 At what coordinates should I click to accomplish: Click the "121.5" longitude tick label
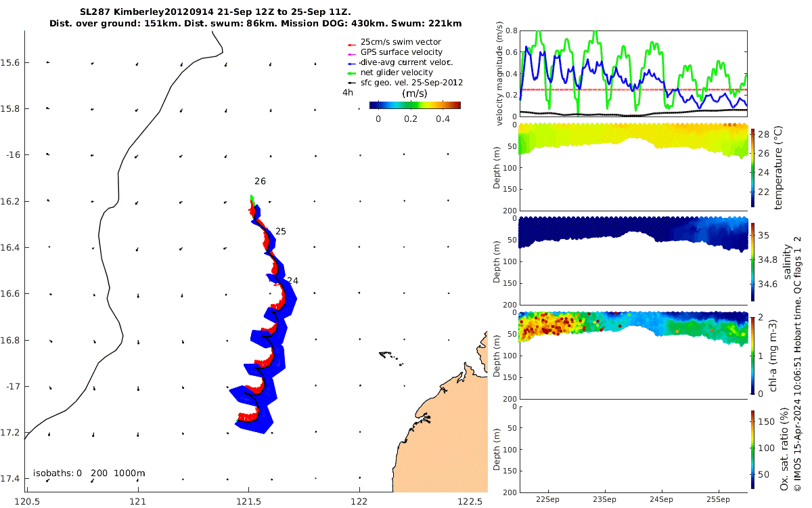point(249,501)
